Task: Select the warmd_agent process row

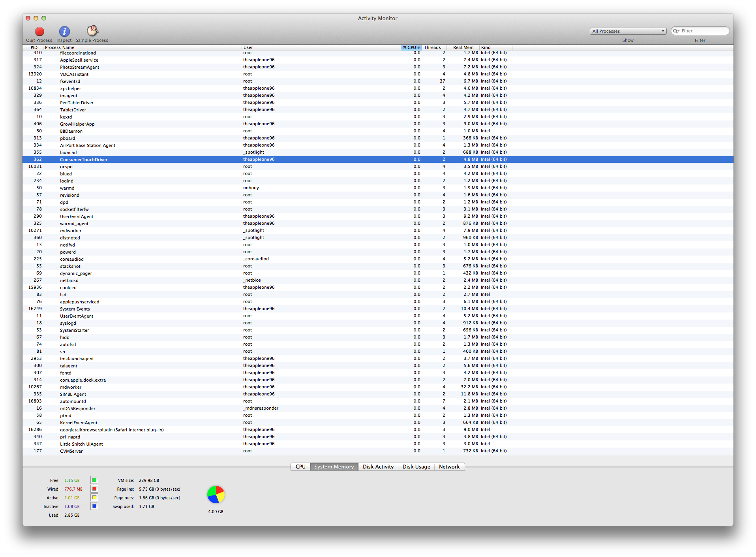Action: coord(378,224)
